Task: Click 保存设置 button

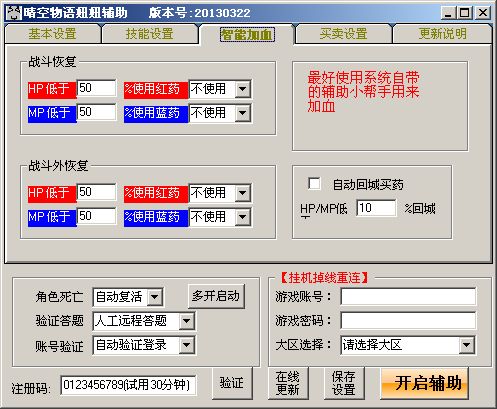Action: tap(344, 383)
